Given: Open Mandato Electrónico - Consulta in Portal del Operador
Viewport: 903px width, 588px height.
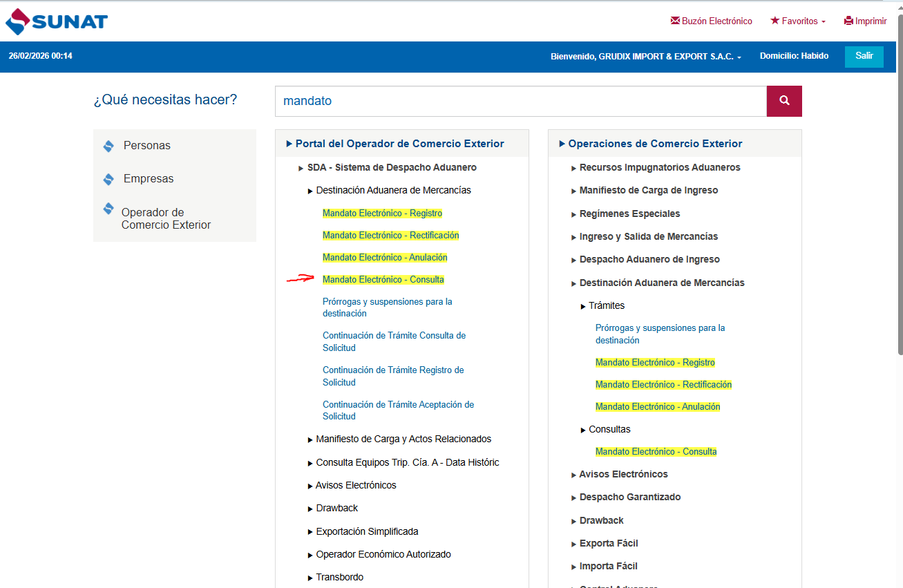Looking at the screenshot, I should (x=383, y=280).
